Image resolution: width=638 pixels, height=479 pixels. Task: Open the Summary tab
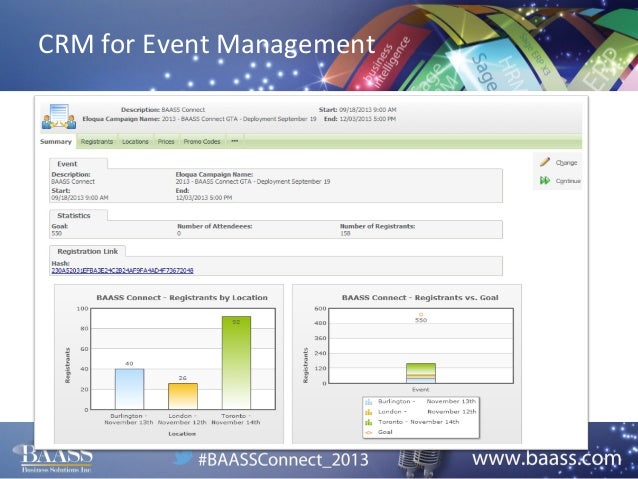[56, 142]
